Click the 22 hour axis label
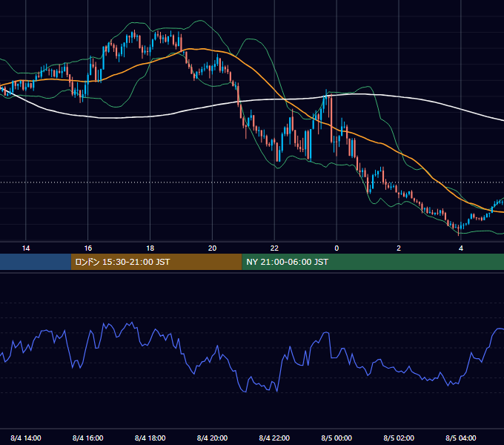 pyautogui.click(x=274, y=248)
